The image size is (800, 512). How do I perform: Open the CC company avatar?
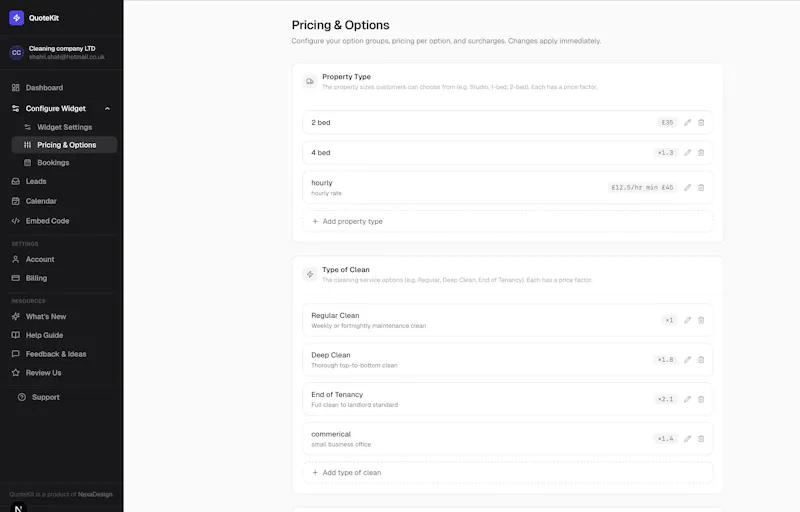16,53
